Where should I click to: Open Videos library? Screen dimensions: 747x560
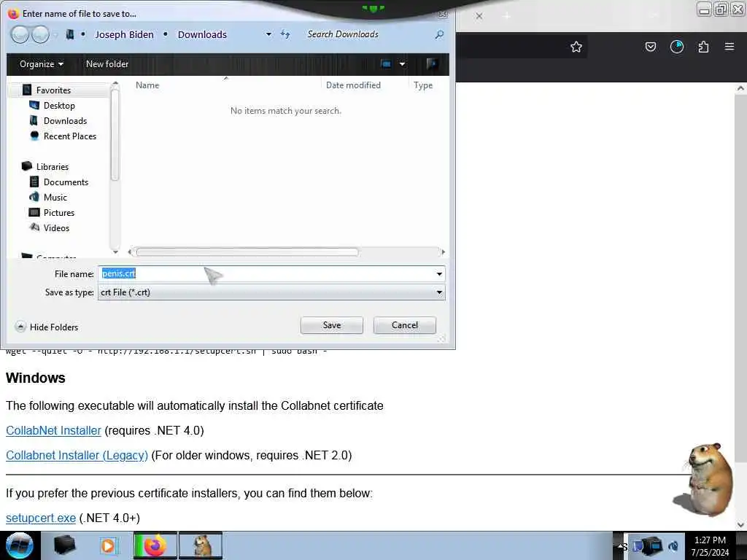[56, 227]
